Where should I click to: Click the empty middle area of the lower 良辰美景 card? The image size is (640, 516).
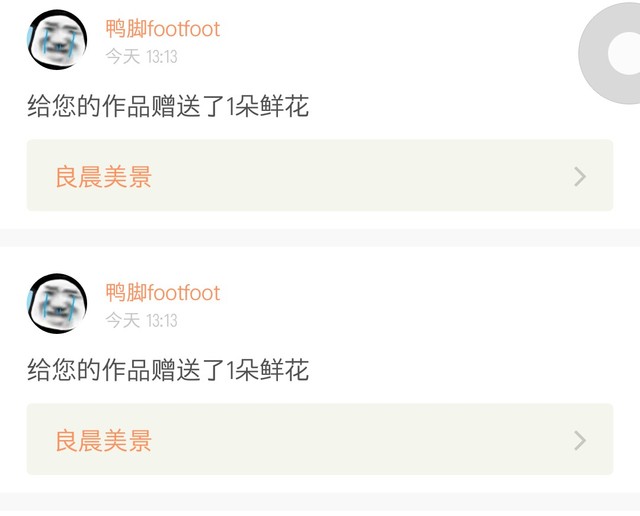pos(359,439)
